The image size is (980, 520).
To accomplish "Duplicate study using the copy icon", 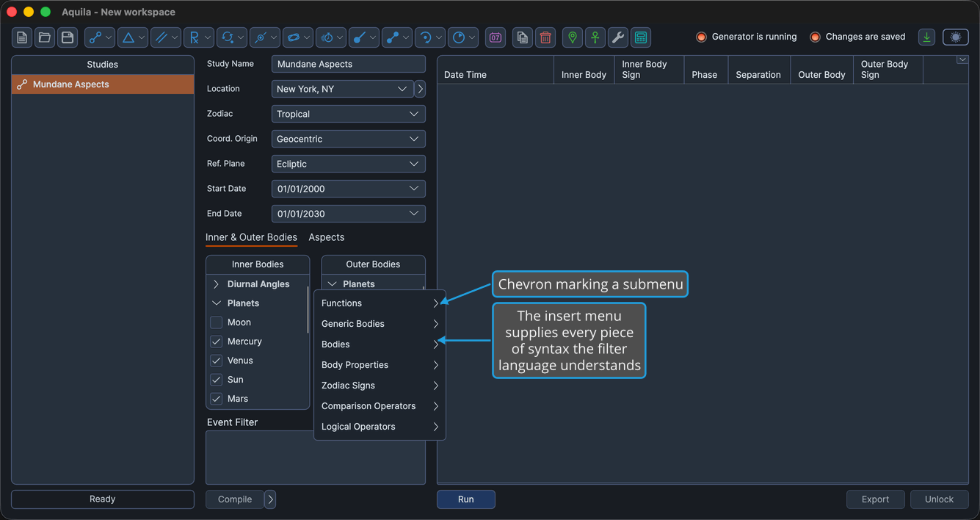I will point(523,37).
